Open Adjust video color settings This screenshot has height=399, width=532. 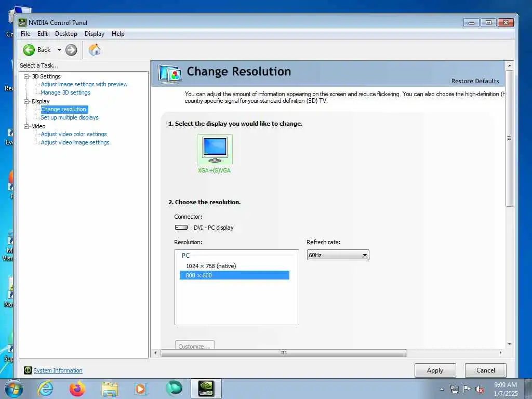[x=74, y=134]
